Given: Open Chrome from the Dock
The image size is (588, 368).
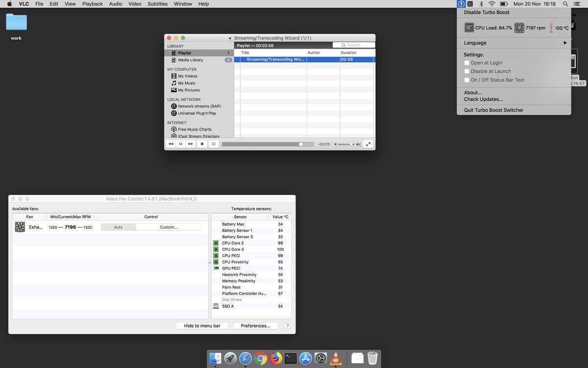Looking at the screenshot, I should click(261, 358).
